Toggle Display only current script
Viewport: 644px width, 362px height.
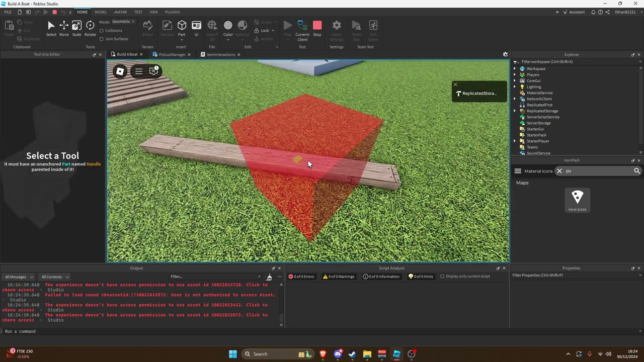click(x=442, y=277)
